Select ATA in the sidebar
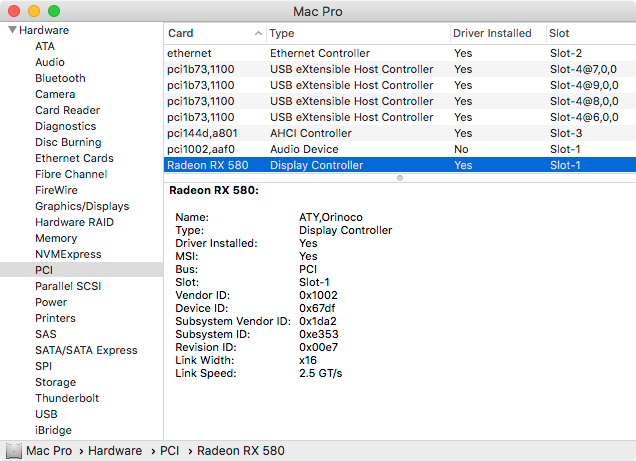The image size is (636, 461). 45,46
